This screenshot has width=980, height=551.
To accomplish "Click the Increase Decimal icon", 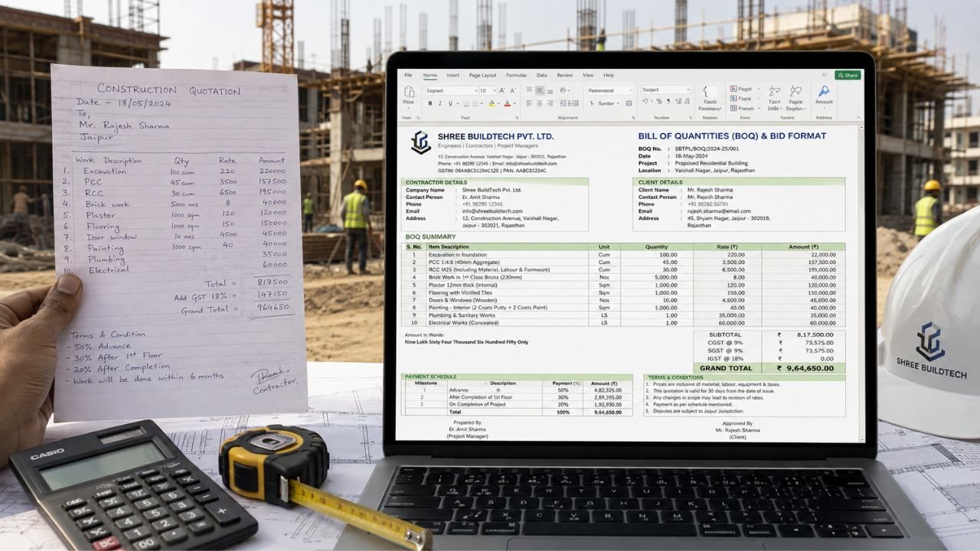I will click(678, 101).
